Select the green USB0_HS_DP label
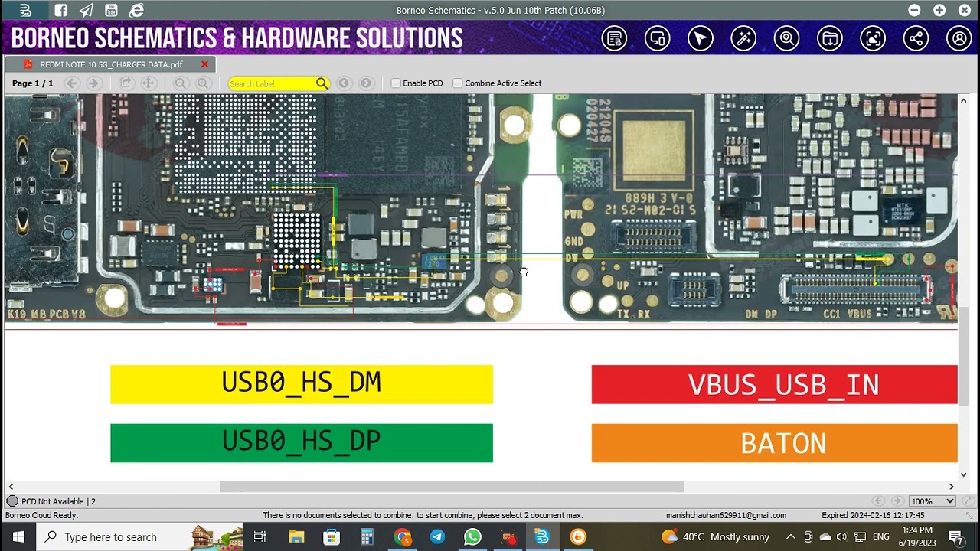 (x=302, y=443)
